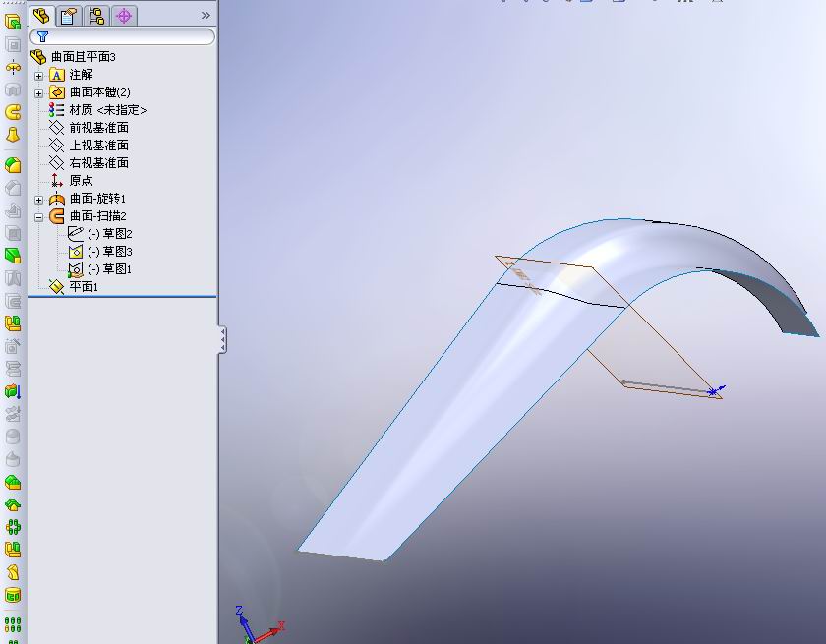Select the green Draft tool

click(13, 256)
